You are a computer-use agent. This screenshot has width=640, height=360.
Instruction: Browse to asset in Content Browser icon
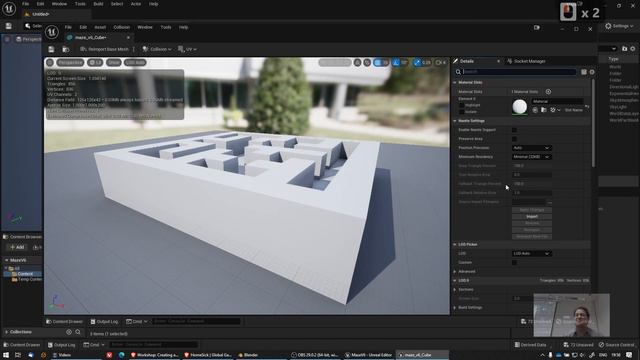pyautogui.click(x=66, y=49)
